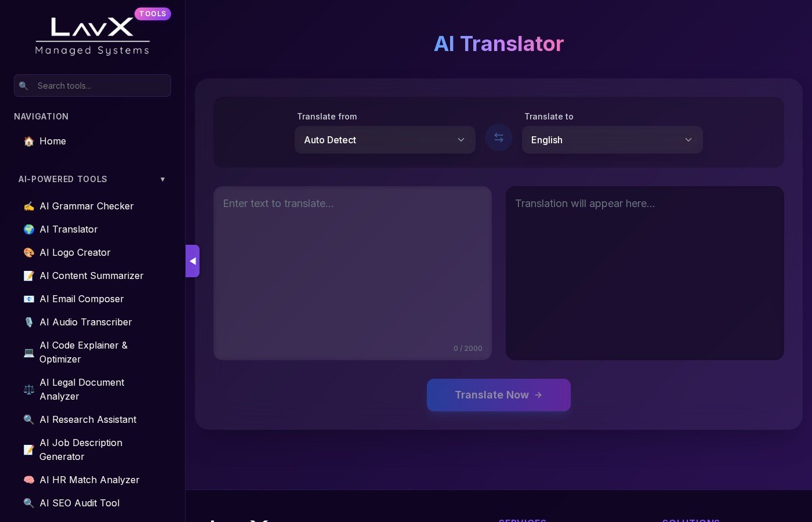The image size is (812, 522).
Task: Click the swap languages icon
Action: (x=498, y=138)
